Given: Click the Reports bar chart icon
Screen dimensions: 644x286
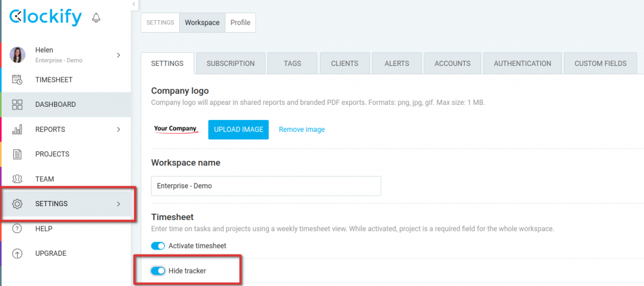Looking at the screenshot, I should click(x=17, y=129).
